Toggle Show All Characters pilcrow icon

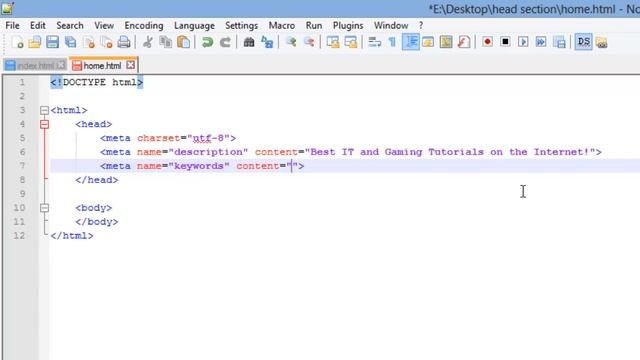(x=392, y=42)
